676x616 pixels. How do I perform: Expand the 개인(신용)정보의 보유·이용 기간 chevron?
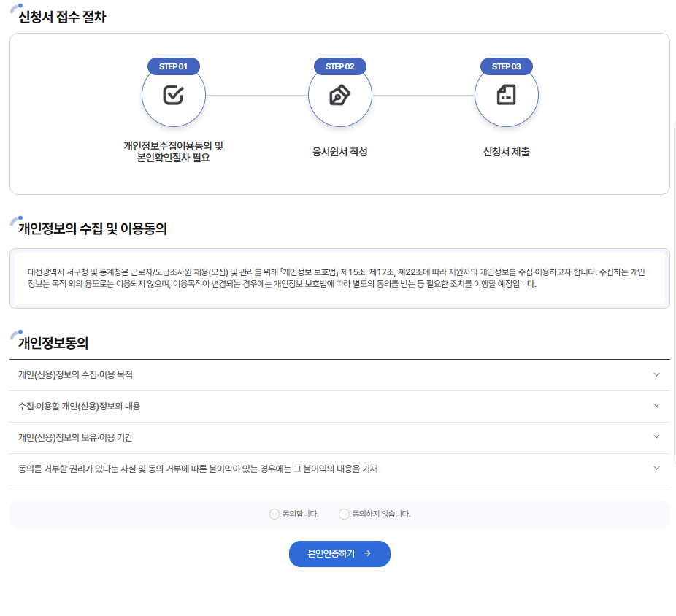[x=656, y=437]
